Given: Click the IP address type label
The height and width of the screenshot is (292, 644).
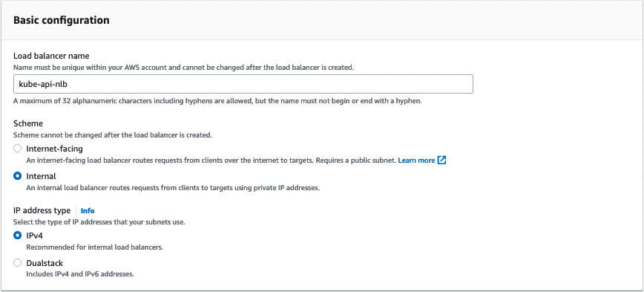Looking at the screenshot, I should [42, 210].
